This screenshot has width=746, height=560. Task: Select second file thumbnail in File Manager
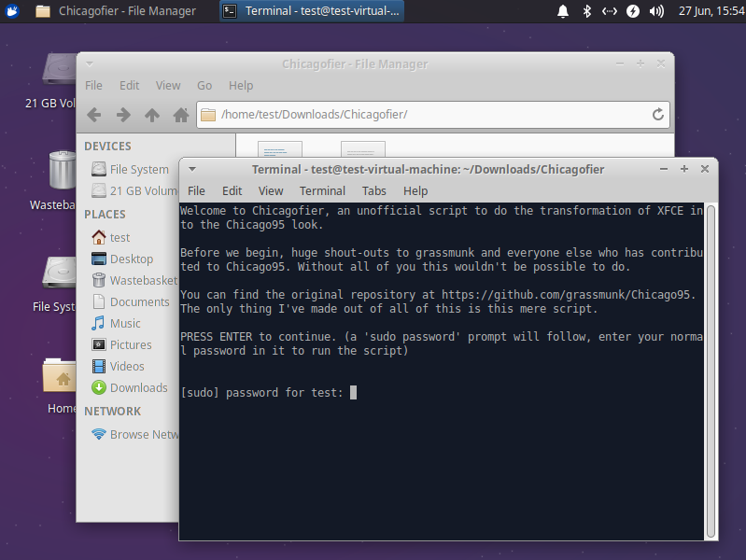(363, 149)
